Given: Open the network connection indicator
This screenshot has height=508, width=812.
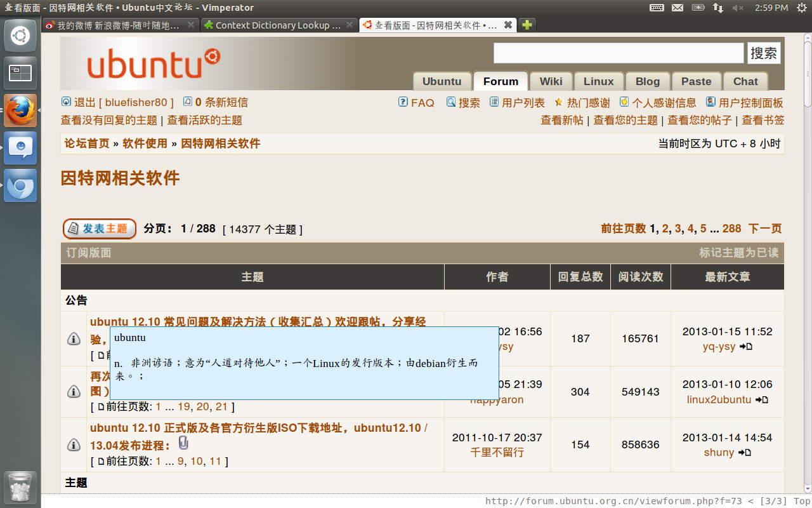Looking at the screenshot, I should [x=718, y=8].
